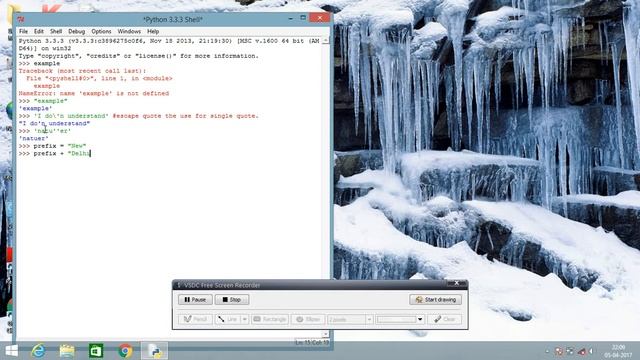640x360 pixels.
Task: Click the network tray icon
Action: coord(581,351)
